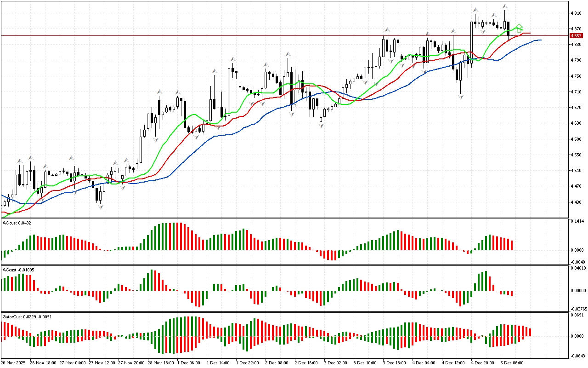
Task: Click the GatorCust indicator label
Action: point(24,317)
